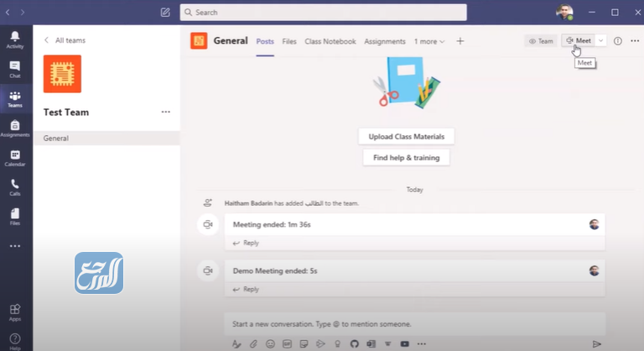Attach a file with the paperclip icon
This screenshot has width=644, height=351.
(253, 343)
